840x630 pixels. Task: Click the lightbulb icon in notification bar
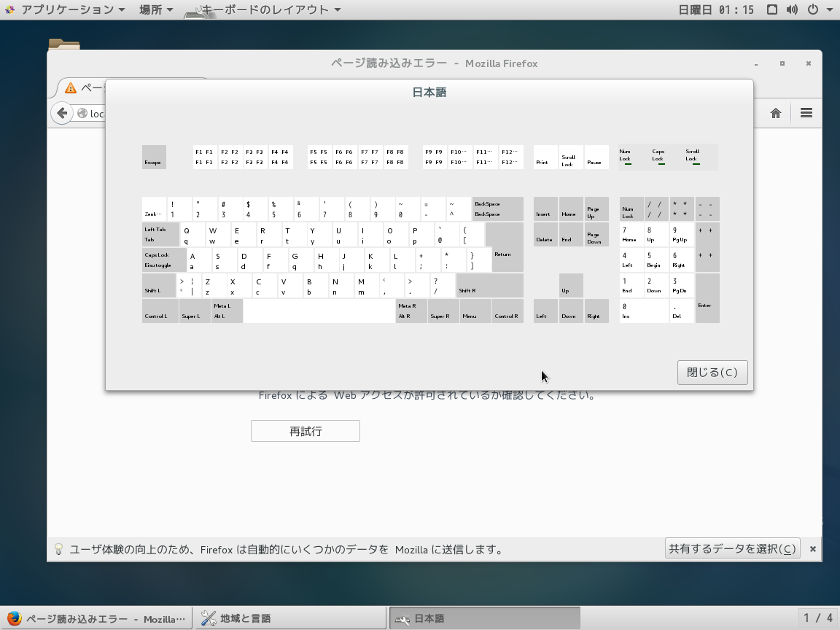click(x=59, y=549)
